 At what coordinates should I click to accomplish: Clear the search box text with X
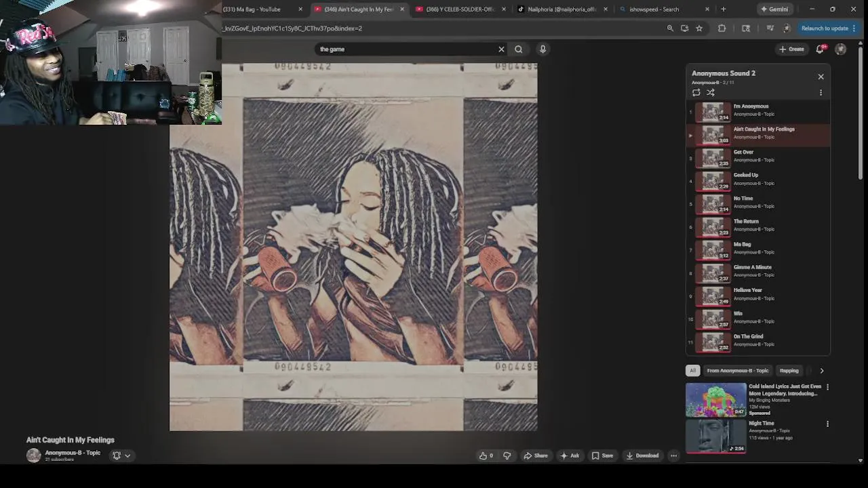501,49
